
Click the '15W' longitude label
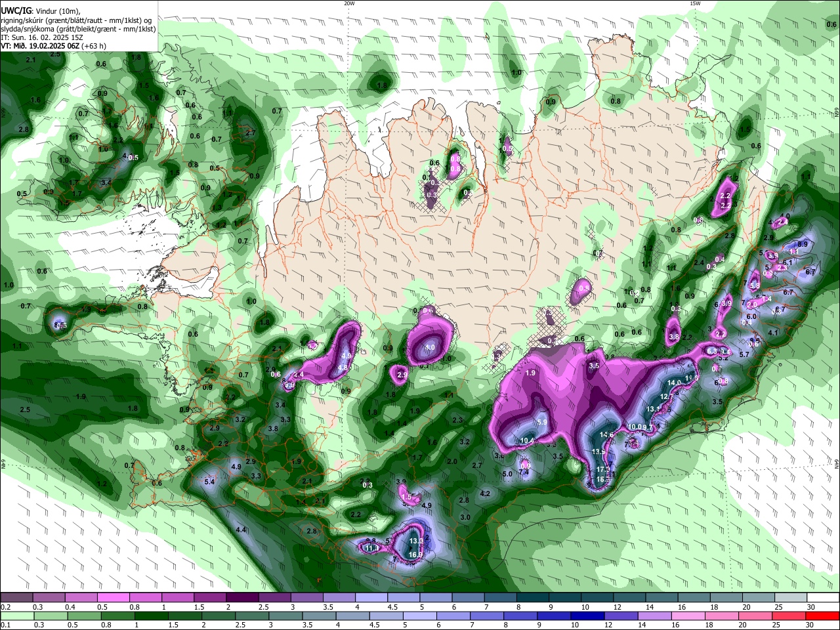[x=695, y=3]
